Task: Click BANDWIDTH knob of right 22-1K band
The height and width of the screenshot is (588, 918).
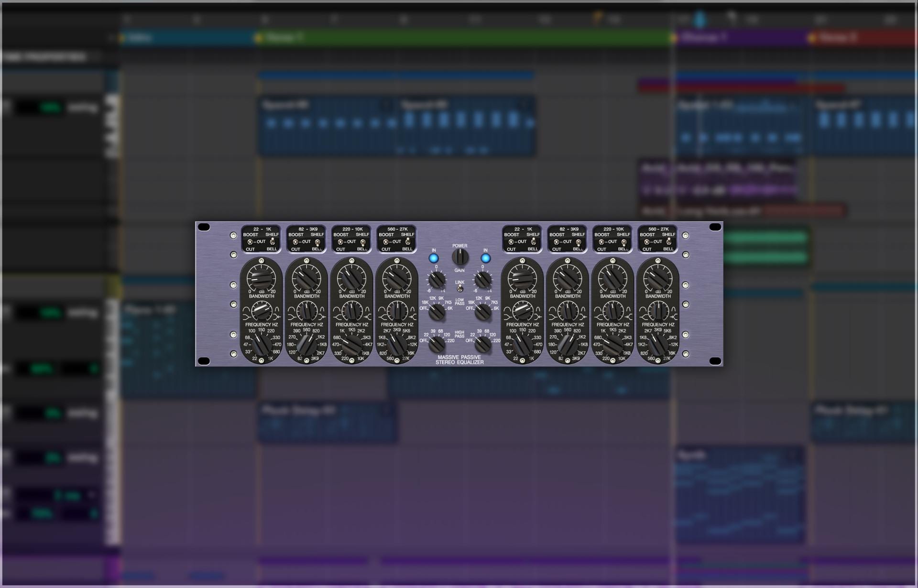Action: [x=522, y=311]
